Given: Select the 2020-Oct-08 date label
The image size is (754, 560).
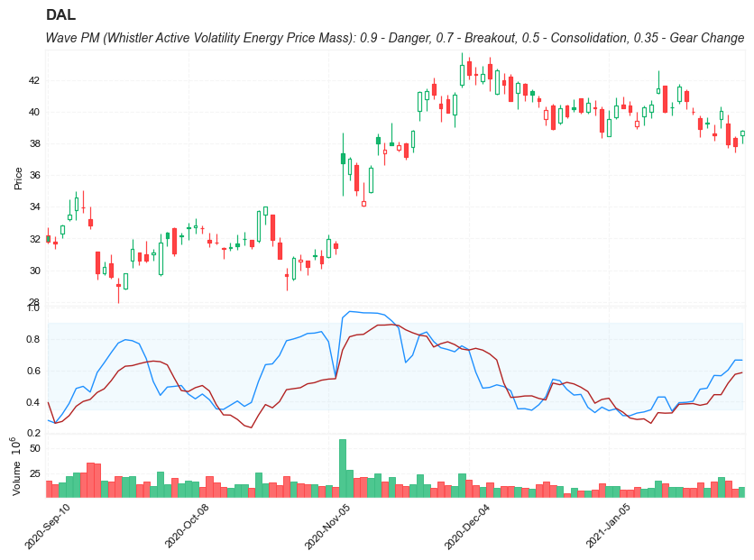Looking at the screenshot, I should [x=187, y=527].
